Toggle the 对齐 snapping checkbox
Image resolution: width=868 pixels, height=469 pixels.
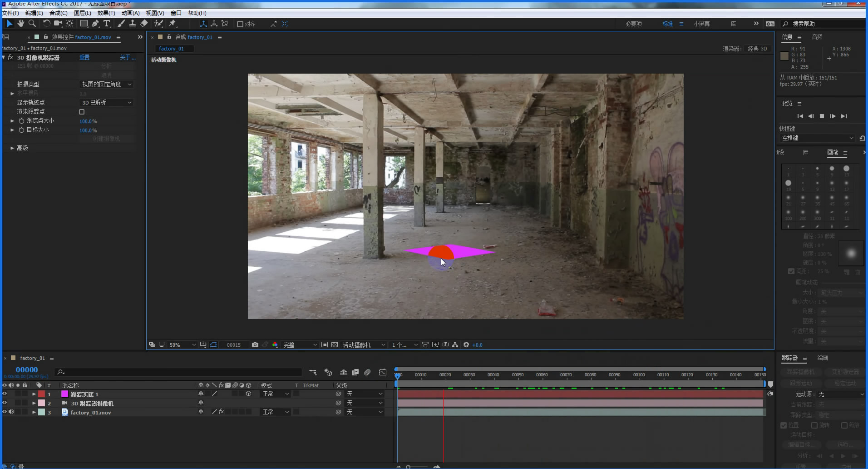tap(240, 24)
